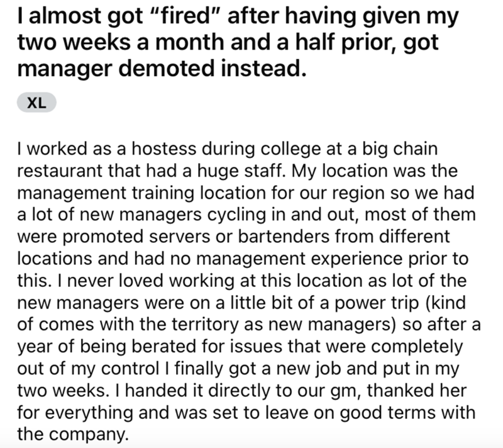The height and width of the screenshot is (448, 503).
Task: Select the title line "manager demoted instead."
Action: [162, 69]
